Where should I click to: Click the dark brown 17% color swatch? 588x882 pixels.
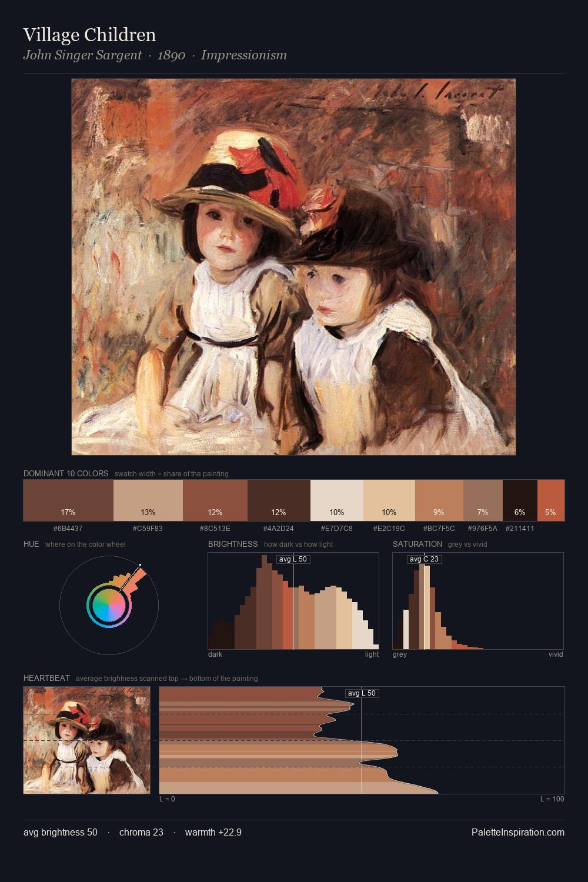point(68,500)
